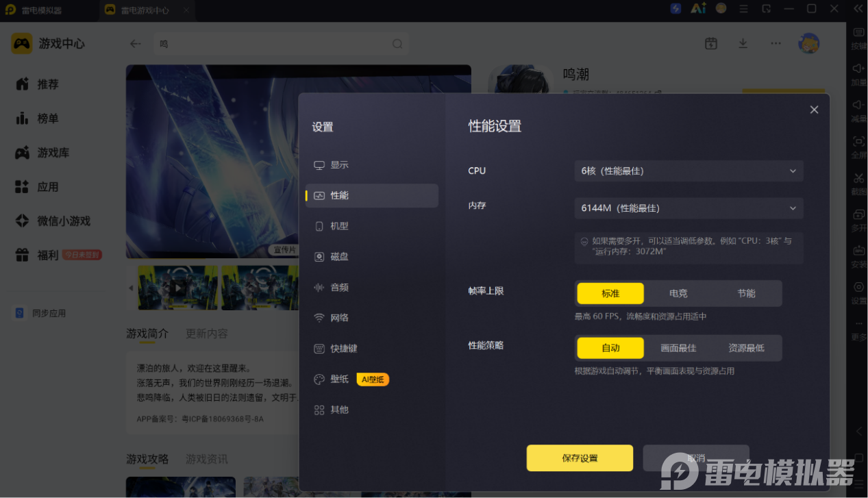Switch to the 雷电模拟器 tab
The height and width of the screenshot is (498, 868).
42,10
